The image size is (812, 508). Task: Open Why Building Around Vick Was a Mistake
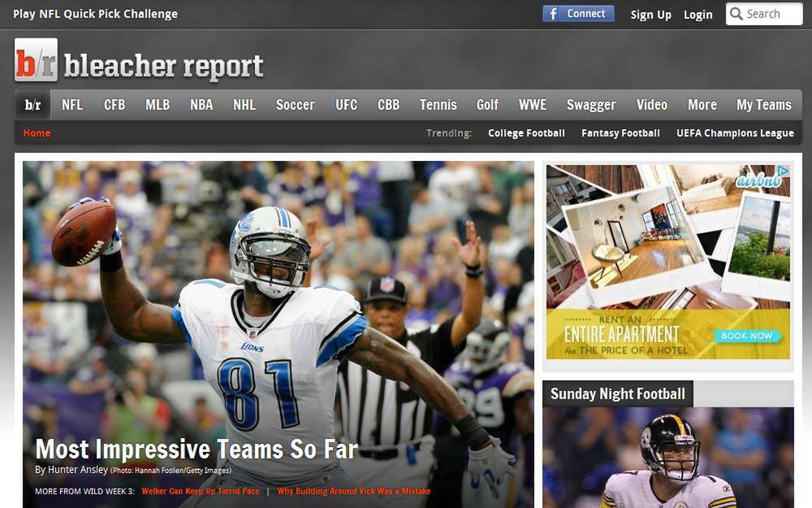354,491
